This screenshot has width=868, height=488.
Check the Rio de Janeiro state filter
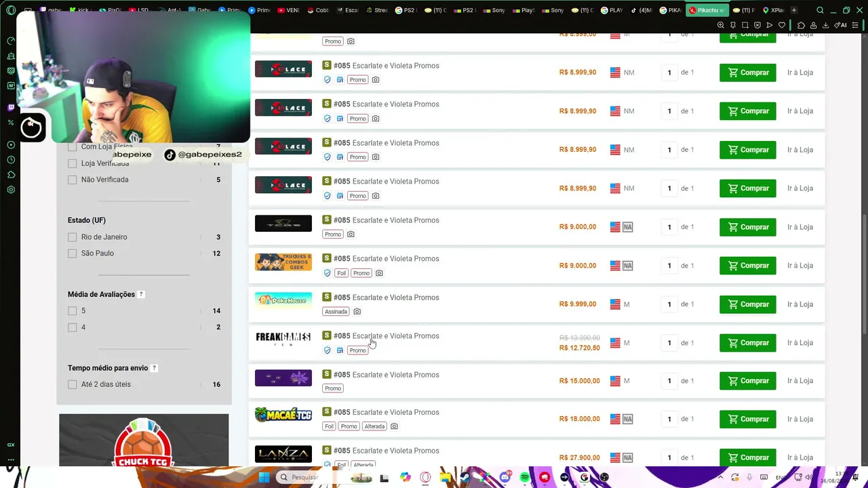[x=73, y=237]
